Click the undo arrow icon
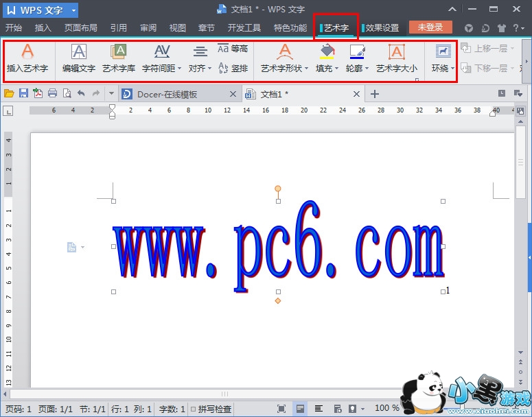 (x=81, y=93)
